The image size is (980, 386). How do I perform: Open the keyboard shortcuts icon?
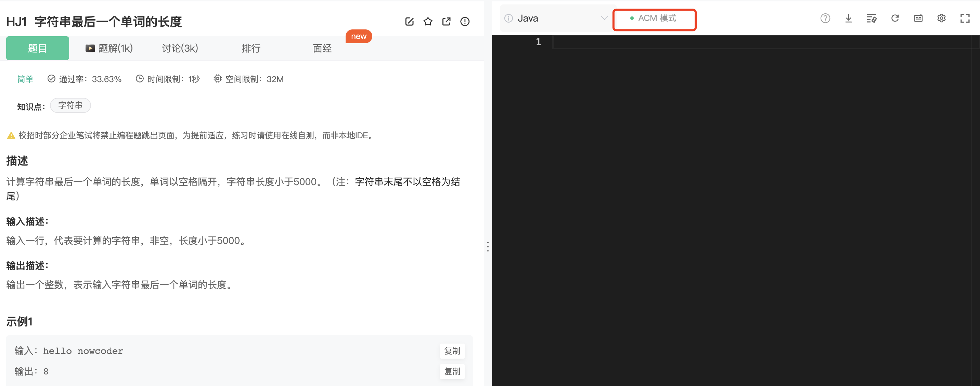pyautogui.click(x=918, y=18)
